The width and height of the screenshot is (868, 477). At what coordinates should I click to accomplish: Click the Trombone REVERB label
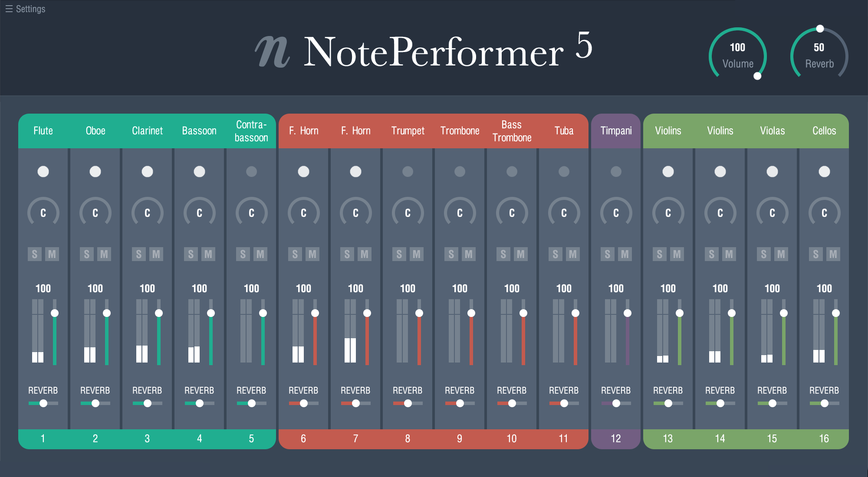(460, 390)
